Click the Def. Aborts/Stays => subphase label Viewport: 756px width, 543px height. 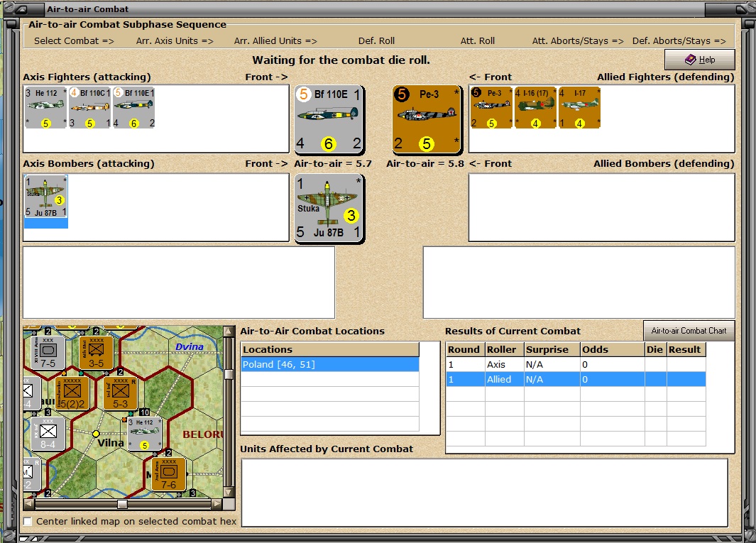[x=679, y=41]
